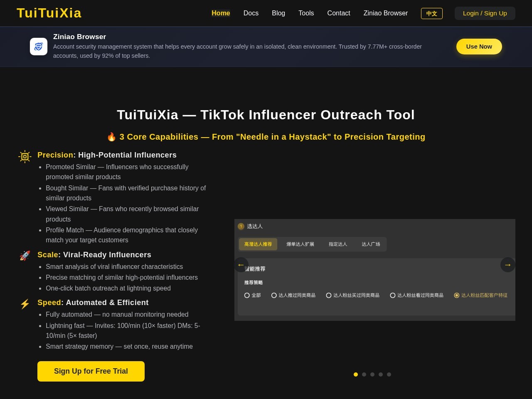Click the Profile Match bullet text

coord(122,235)
